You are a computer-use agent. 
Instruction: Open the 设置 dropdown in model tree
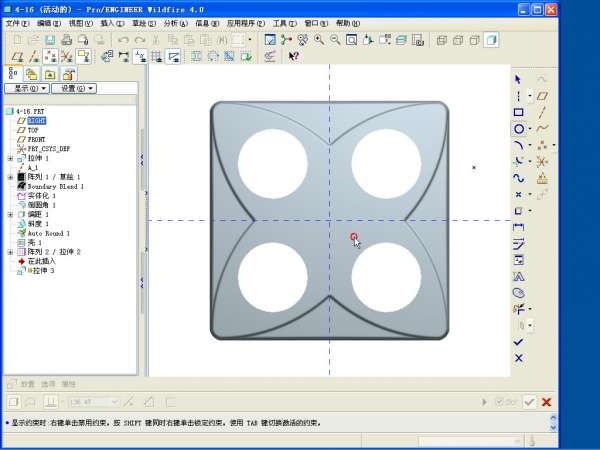(75, 88)
